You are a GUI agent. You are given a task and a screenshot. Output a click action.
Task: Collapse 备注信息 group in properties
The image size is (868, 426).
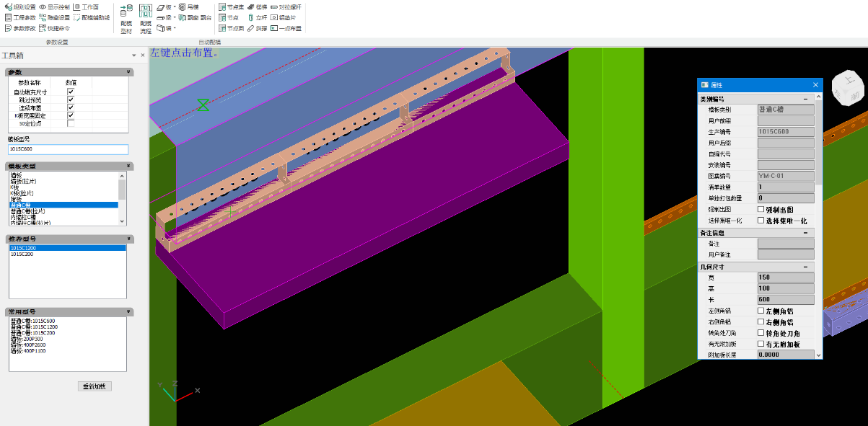(x=805, y=233)
